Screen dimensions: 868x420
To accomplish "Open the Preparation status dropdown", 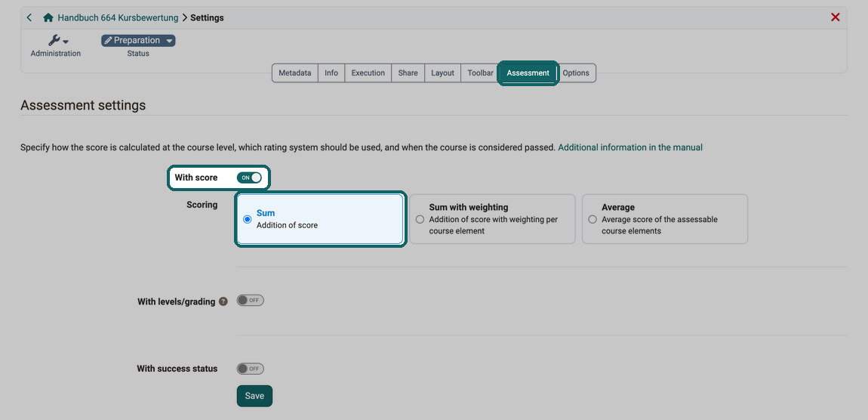I will [138, 41].
